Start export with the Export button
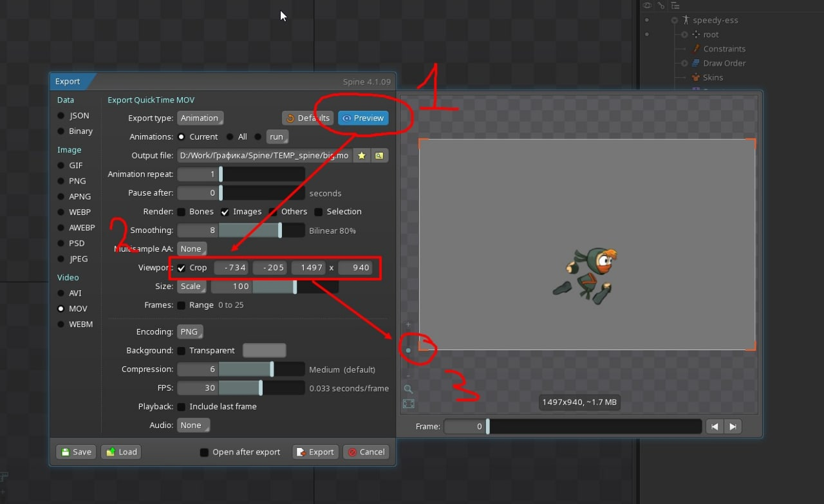Image resolution: width=824 pixels, height=504 pixels. point(315,452)
